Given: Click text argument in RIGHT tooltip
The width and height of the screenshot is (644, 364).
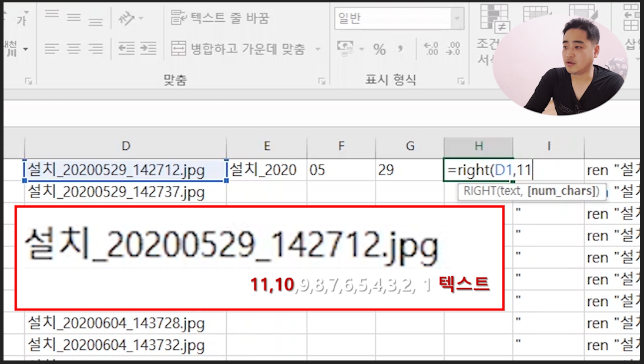Looking at the screenshot, I should tap(512, 191).
